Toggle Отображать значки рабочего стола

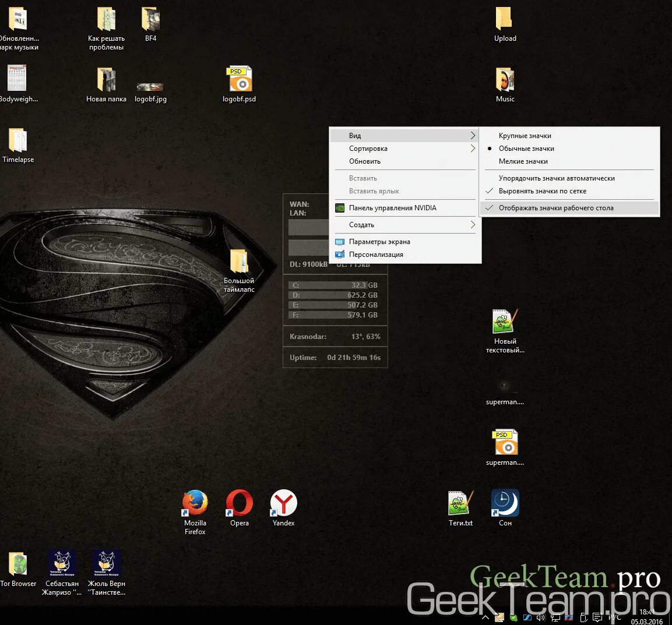(x=569, y=208)
